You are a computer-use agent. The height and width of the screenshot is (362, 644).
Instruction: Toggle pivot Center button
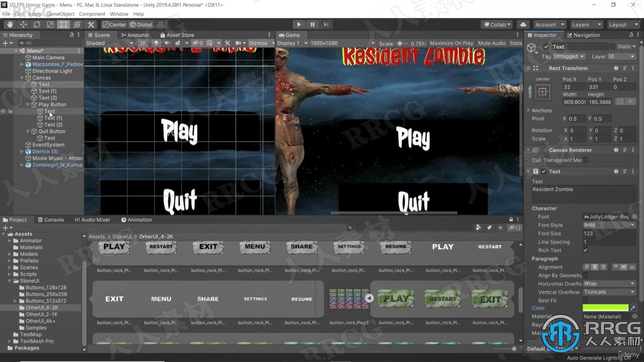click(x=114, y=24)
